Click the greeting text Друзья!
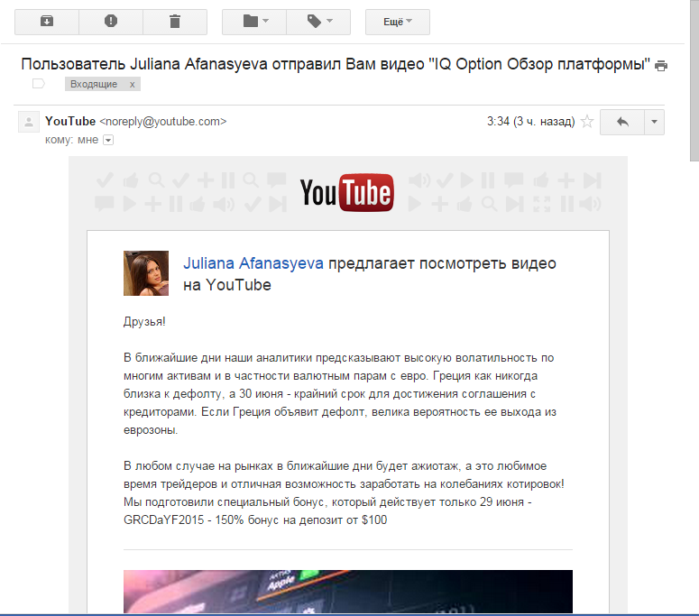The width and height of the screenshot is (699, 616). tap(144, 321)
